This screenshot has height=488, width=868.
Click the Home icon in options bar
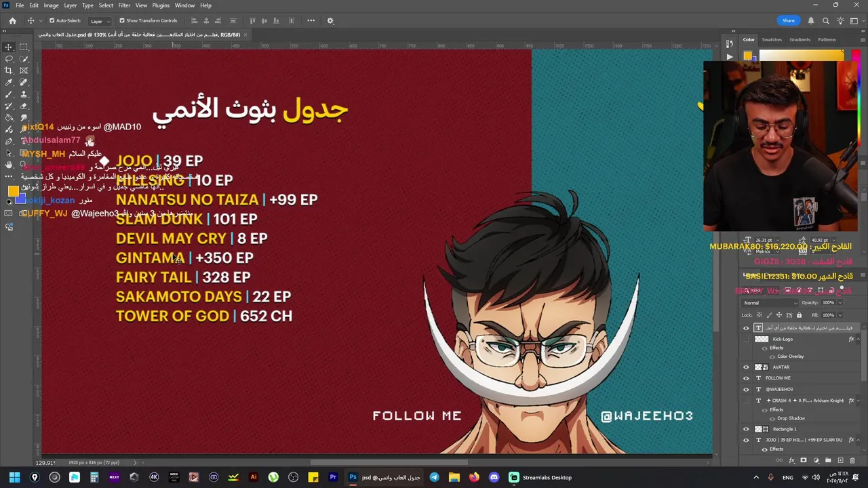pyautogui.click(x=12, y=20)
